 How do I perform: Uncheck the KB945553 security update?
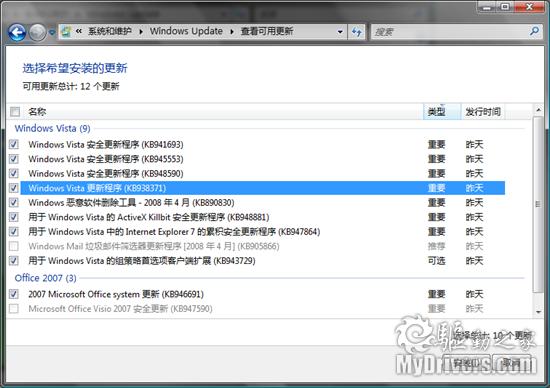click(14, 159)
